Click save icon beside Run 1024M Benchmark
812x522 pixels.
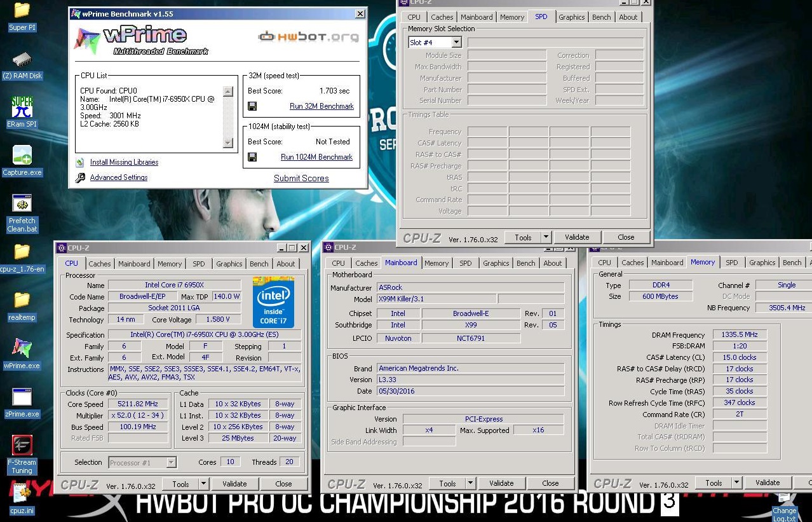[x=252, y=157]
